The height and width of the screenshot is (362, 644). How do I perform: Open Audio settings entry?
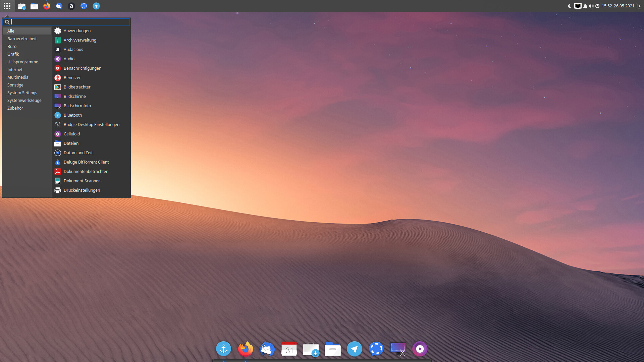coord(91,59)
